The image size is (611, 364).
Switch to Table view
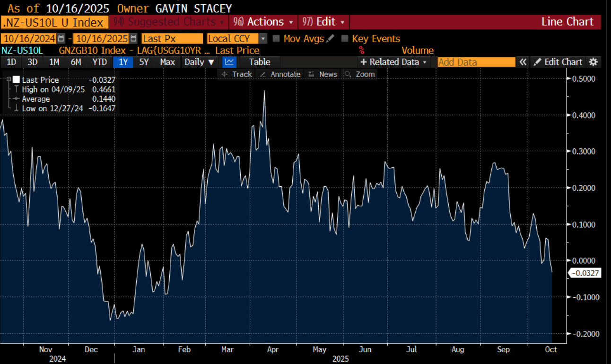pyautogui.click(x=260, y=62)
